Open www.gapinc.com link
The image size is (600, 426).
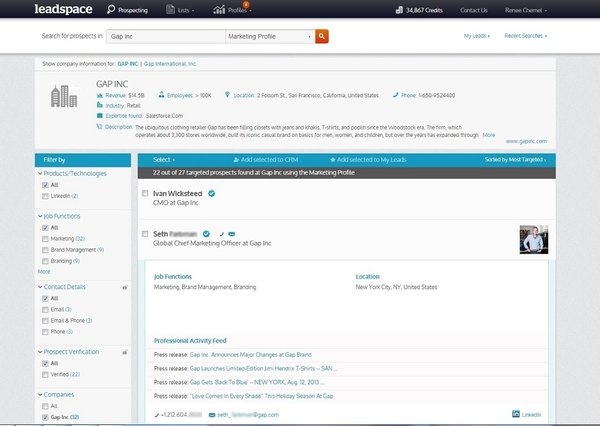526,141
